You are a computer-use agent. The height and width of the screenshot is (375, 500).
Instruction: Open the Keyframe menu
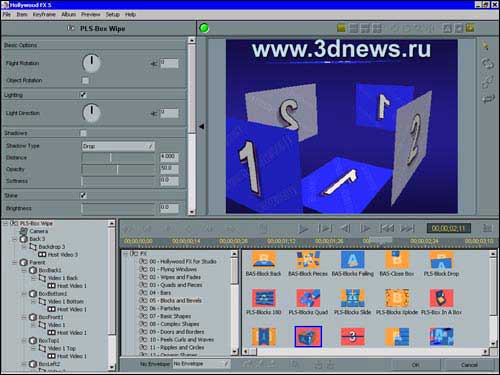tap(44, 15)
